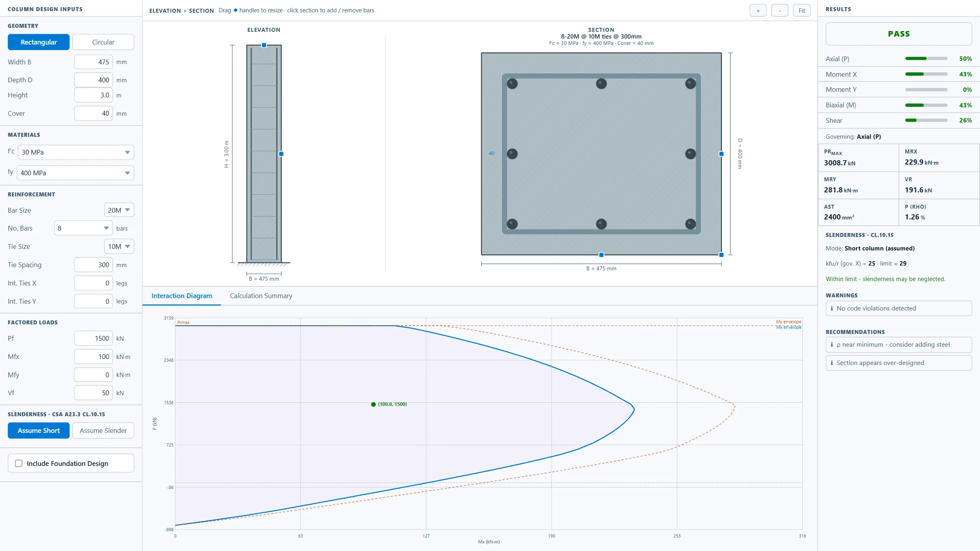Click the Prmax 3008.7 kN result
Image resolution: width=980 pixels, height=551 pixels.
click(x=858, y=158)
